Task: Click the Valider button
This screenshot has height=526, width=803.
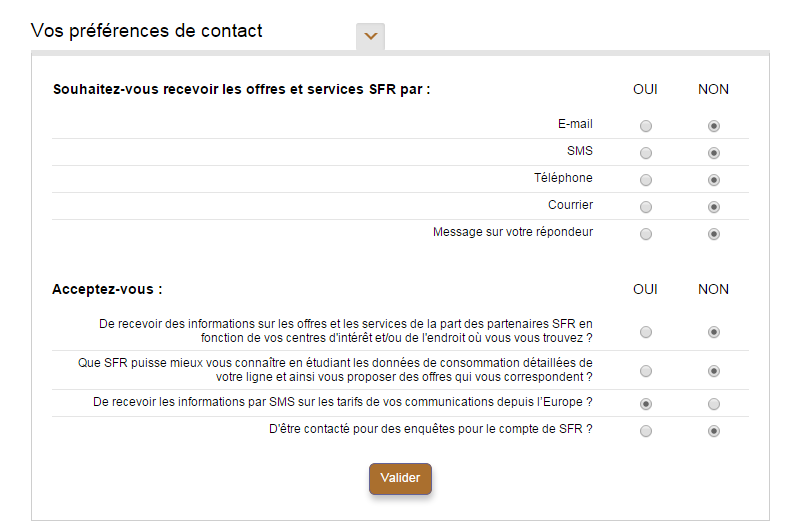Action: pos(400,478)
